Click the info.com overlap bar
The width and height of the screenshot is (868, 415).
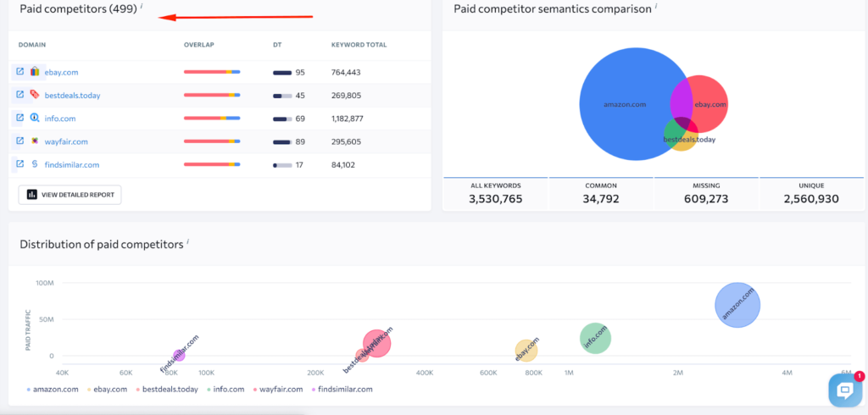point(212,119)
